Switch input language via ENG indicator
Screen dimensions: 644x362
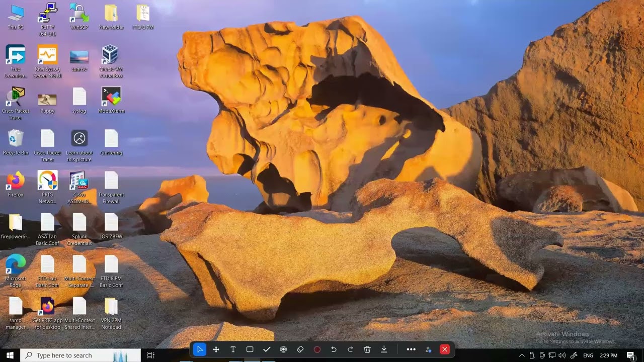pos(588,355)
